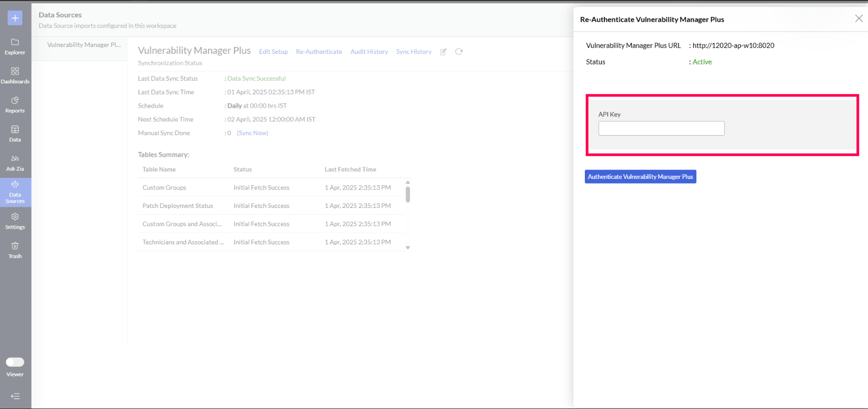This screenshot has height=409, width=868.
Task: Click the Status column header
Action: coord(242,169)
